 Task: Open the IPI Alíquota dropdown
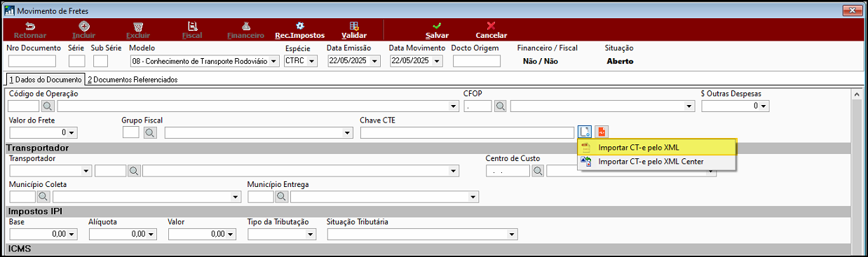pos(151,234)
